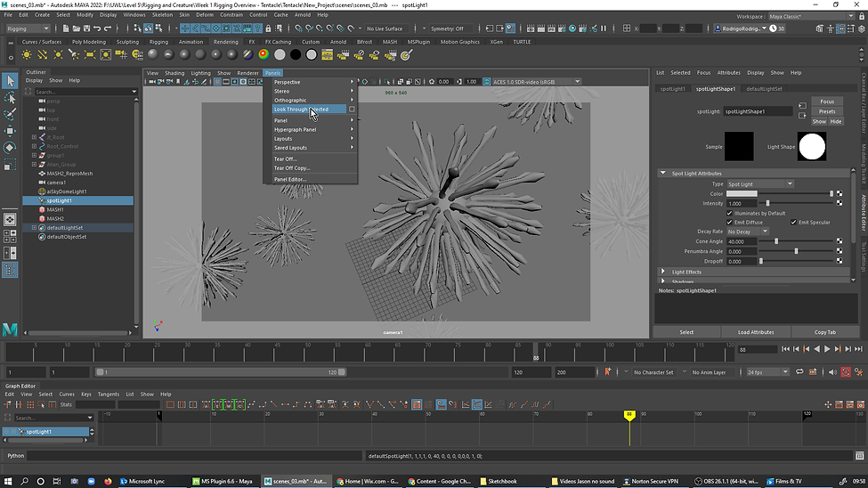868x488 pixels.
Task: Uncheck the Emit Diffuse checkbox
Action: (x=729, y=222)
